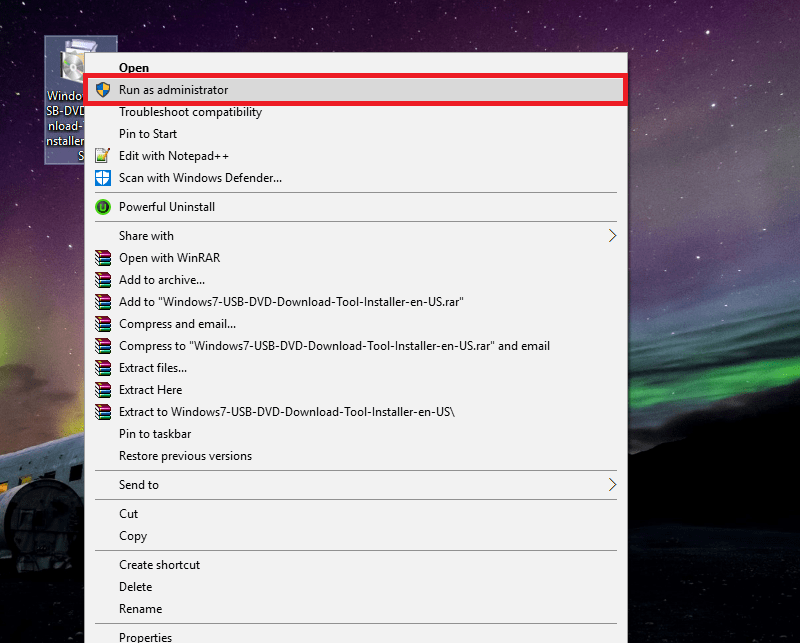This screenshot has height=643, width=800.
Task: Choose Troubleshoot compatibility
Action: coord(356,112)
